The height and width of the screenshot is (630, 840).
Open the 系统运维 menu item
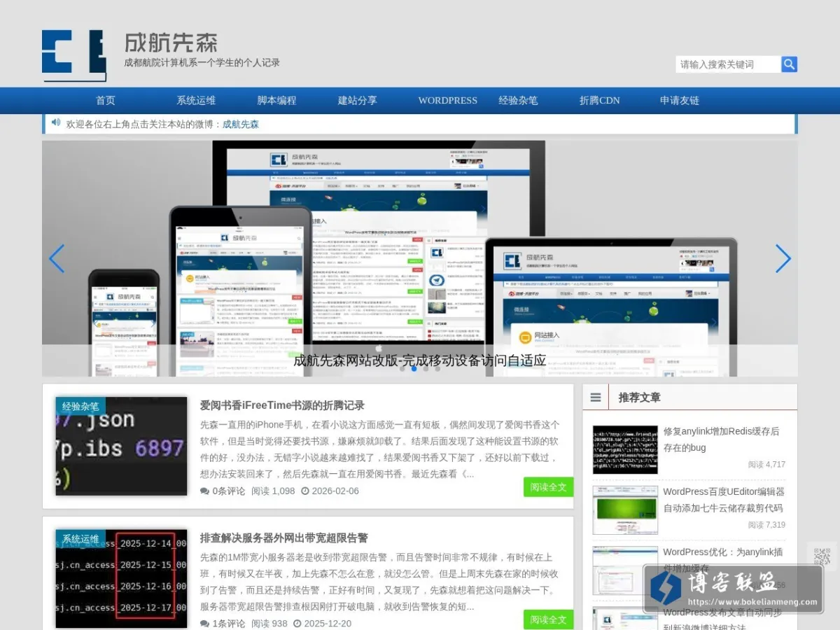click(196, 100)
